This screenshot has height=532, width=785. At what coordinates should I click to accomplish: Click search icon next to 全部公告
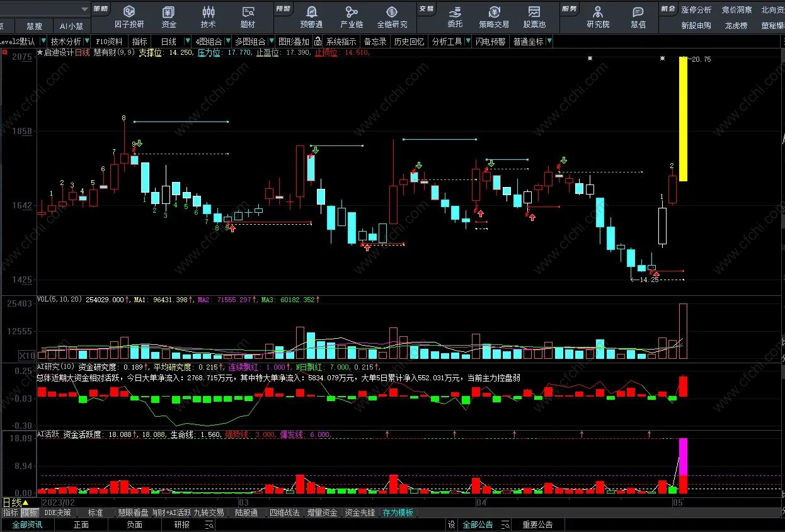point(505,524)
